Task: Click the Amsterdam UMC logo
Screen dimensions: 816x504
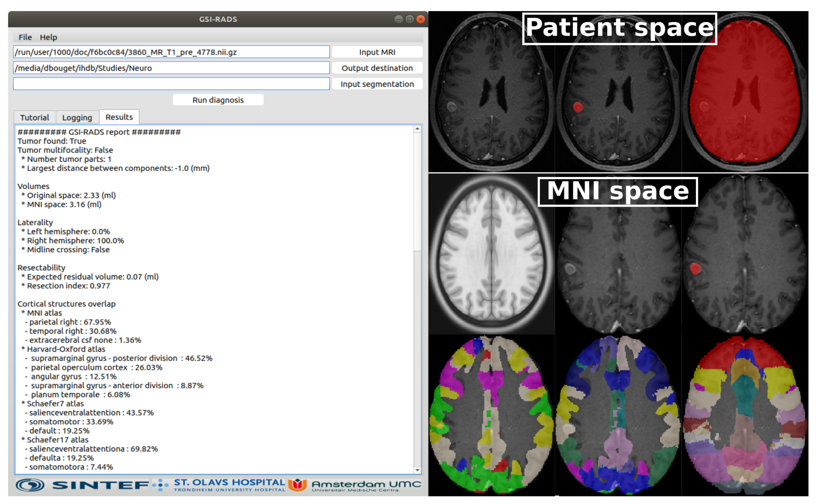Action: coord(355,485)
